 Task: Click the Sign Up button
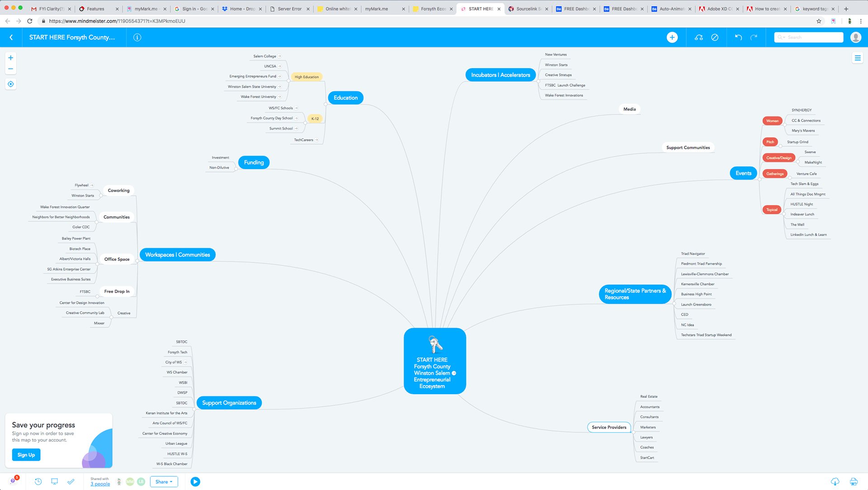click(26, 455)
